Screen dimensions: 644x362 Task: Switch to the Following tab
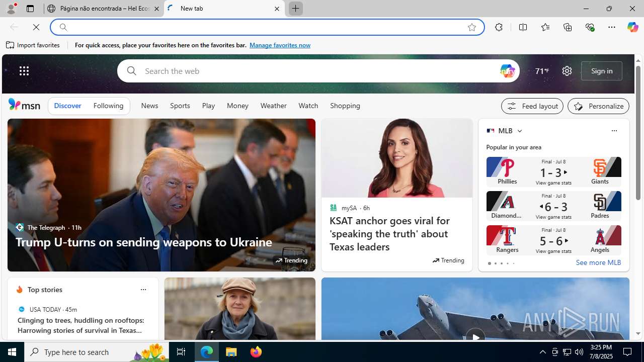tap(108, 106)
